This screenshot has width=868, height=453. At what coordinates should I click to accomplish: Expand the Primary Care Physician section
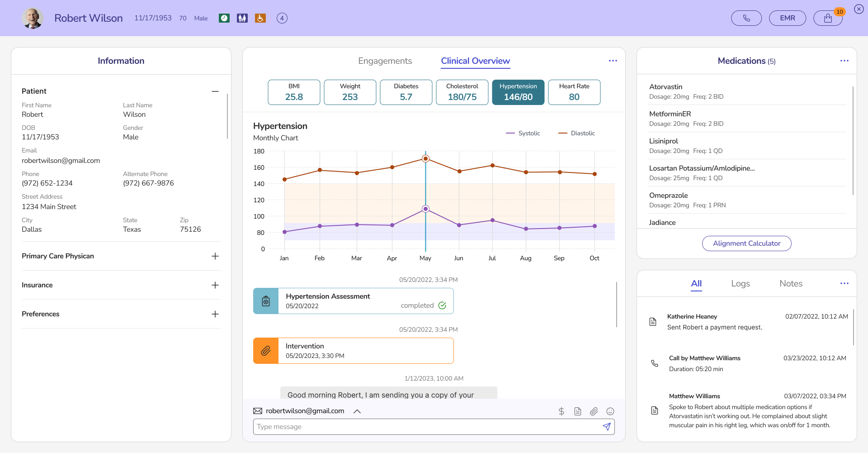(215, 256)
